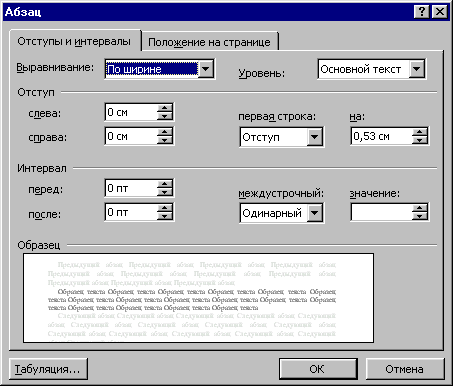Click the Отступ first-line field
Image resolution: width=453 pixels, height=386 pixels.
[x=274, y=137]
